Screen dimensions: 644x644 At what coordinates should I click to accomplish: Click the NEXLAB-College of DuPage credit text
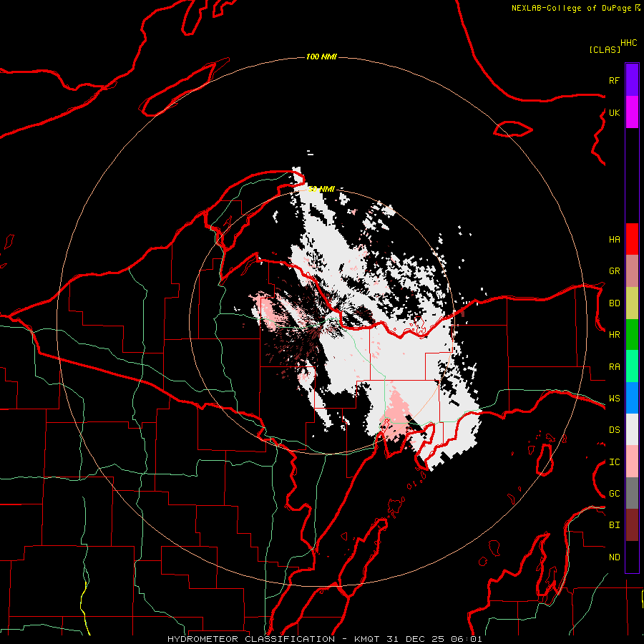pyautogui.click(x=571, y=8)
